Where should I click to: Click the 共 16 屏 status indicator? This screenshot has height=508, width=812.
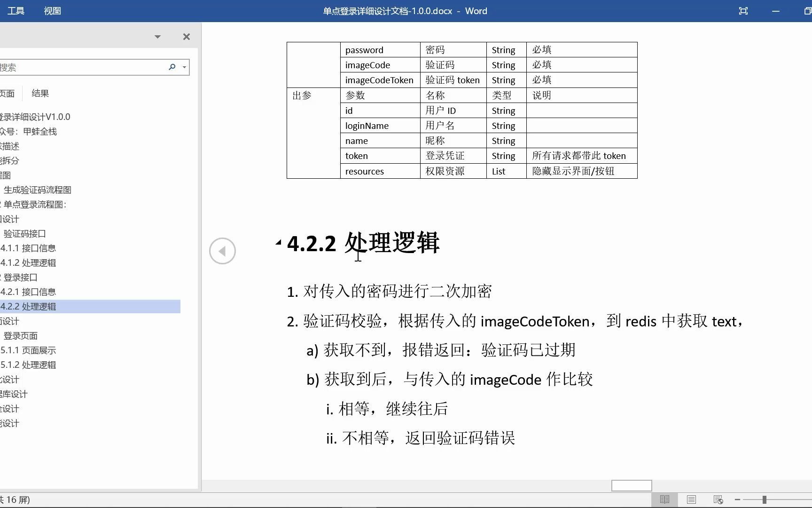click(15, 500)
